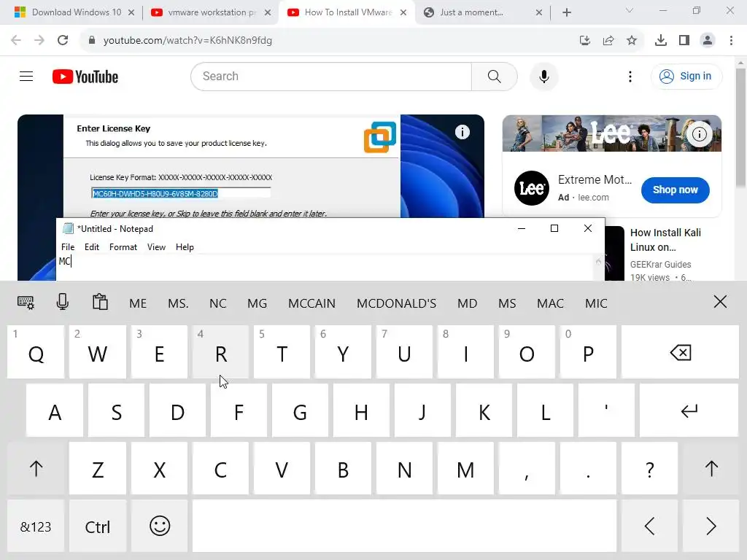Image resolution: width=747 pixels, height=560 pixels.
Task: Tap the Enter key on keyboard
Action: (689, 411)
